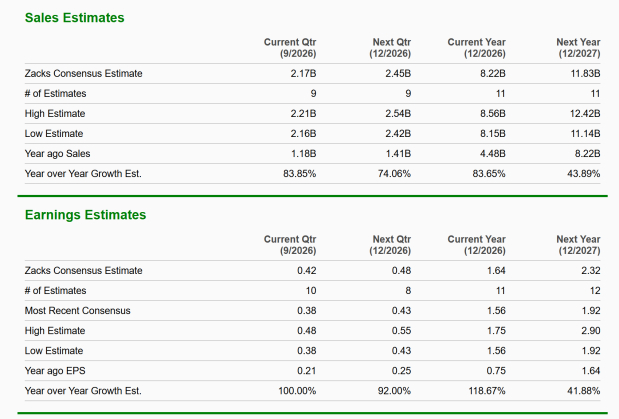
Task: Click Earnings growth estimate 100.00%
Action: tap(297, 391)
